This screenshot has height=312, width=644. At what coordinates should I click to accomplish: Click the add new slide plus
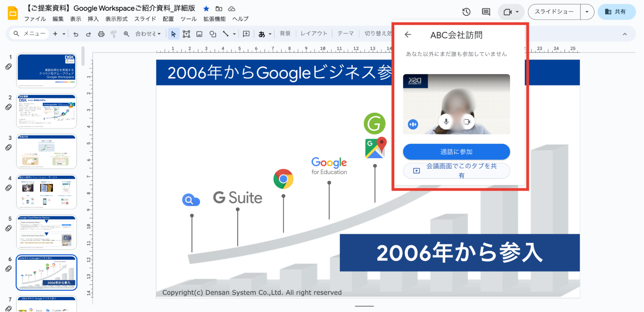coord(55,34)
